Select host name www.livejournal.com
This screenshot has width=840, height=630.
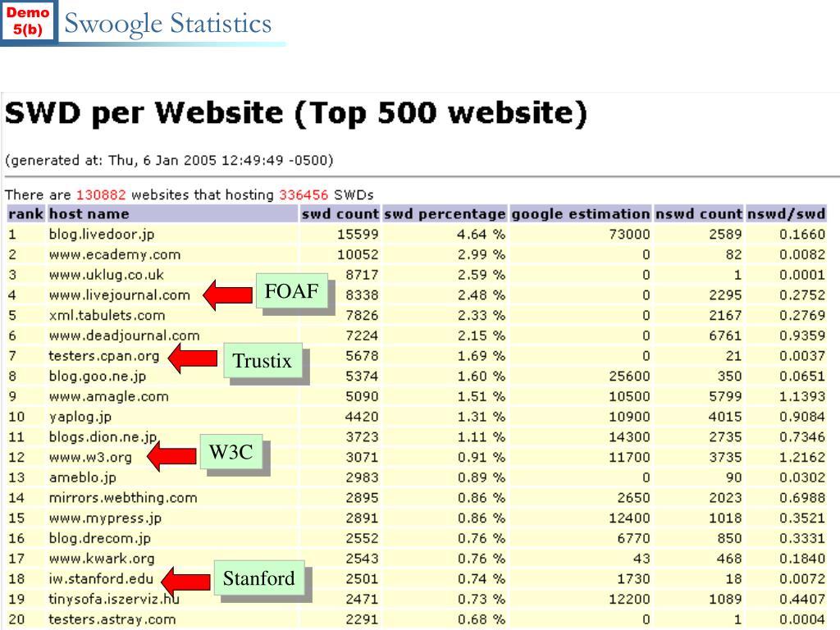[x=120, y=295]
